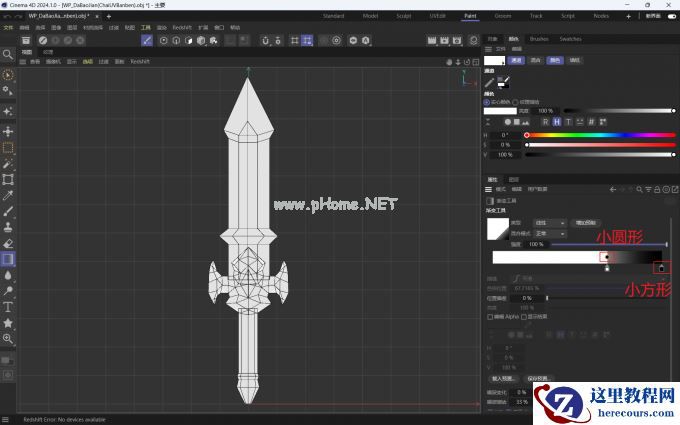680x425 pixels.
Task: Click the gradient preview thumbnail
Action: [x=498, y=229]
